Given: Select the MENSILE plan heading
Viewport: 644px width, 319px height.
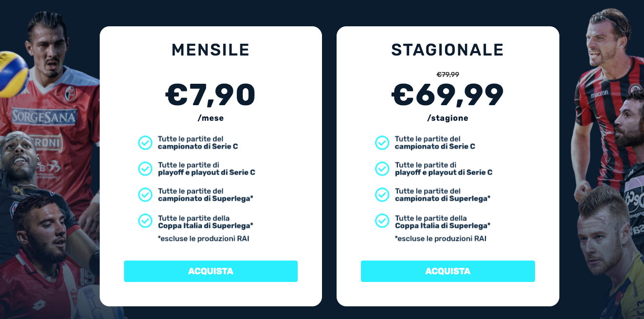Looking at the screenshot, I should pos(211,50).
